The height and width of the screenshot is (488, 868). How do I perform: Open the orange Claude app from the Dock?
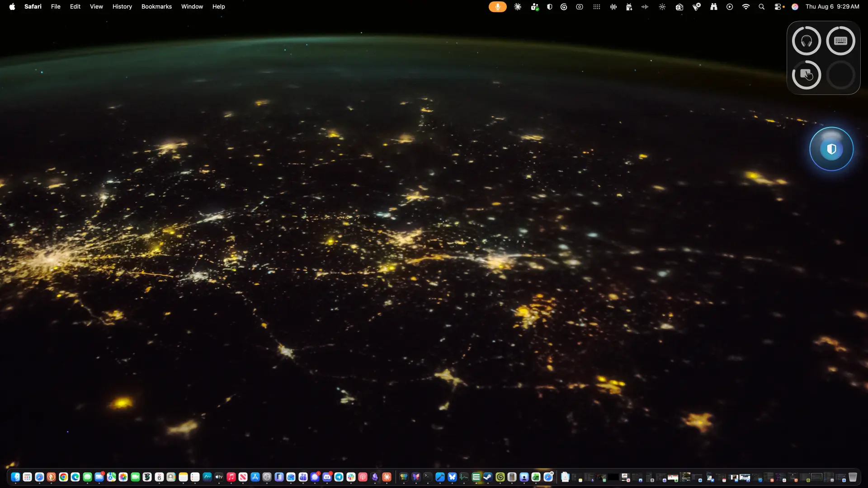[387, 477]
